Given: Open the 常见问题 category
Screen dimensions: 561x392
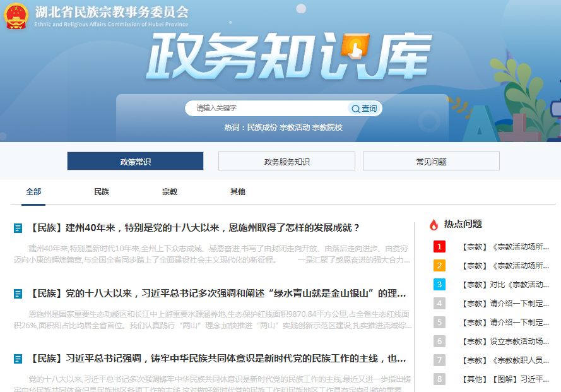Looking at the screenshot, I should point(431,162).
